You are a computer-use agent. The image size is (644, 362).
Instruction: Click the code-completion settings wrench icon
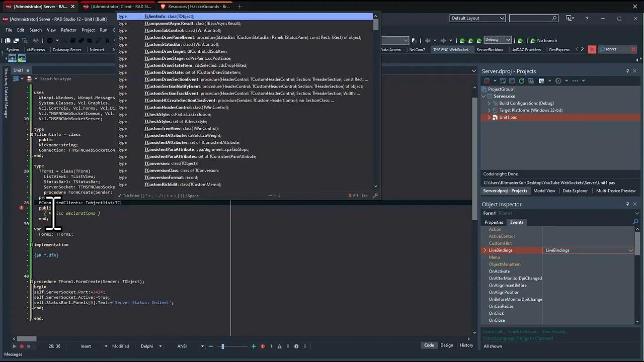375,196
